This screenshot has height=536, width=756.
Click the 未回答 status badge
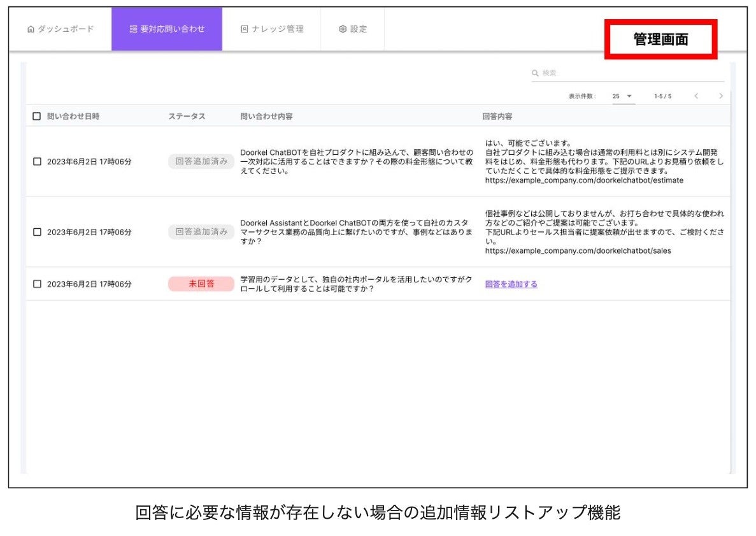[x=201, y=284]
